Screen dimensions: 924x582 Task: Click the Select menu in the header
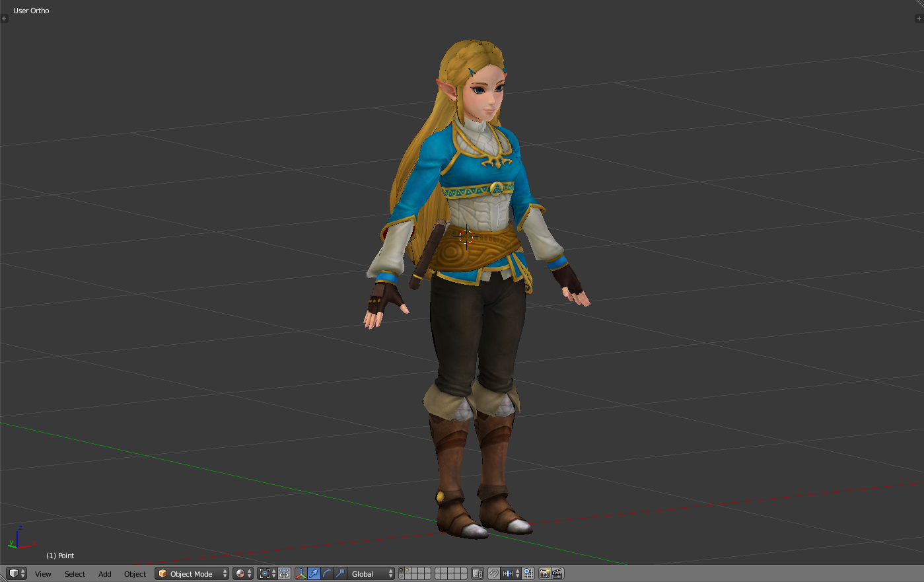click(75, 573)
